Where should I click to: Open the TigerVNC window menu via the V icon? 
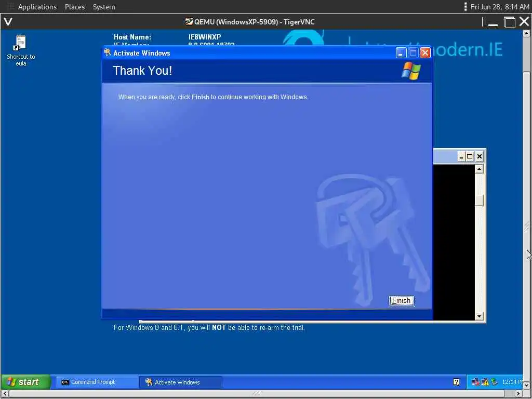(x=8, y=22)
